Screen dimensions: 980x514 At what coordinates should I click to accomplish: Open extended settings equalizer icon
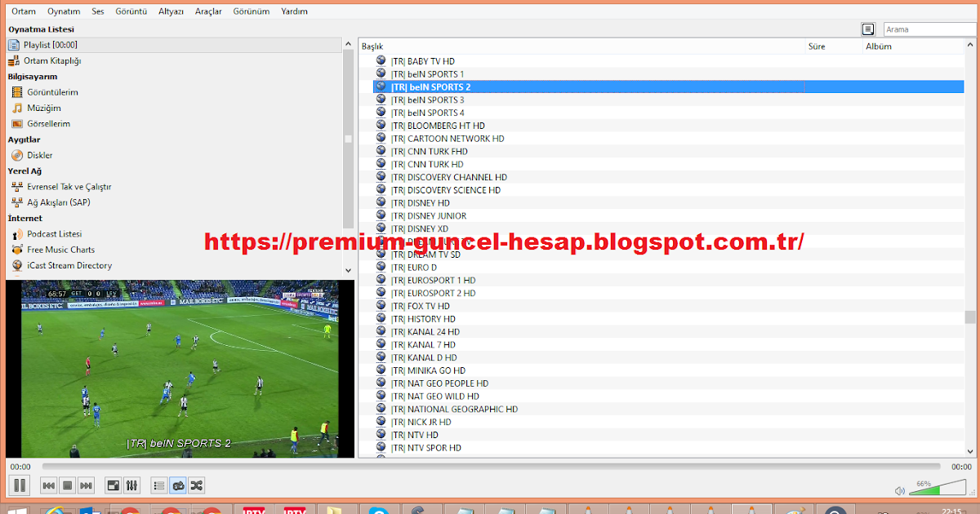[x=132, y=485]
